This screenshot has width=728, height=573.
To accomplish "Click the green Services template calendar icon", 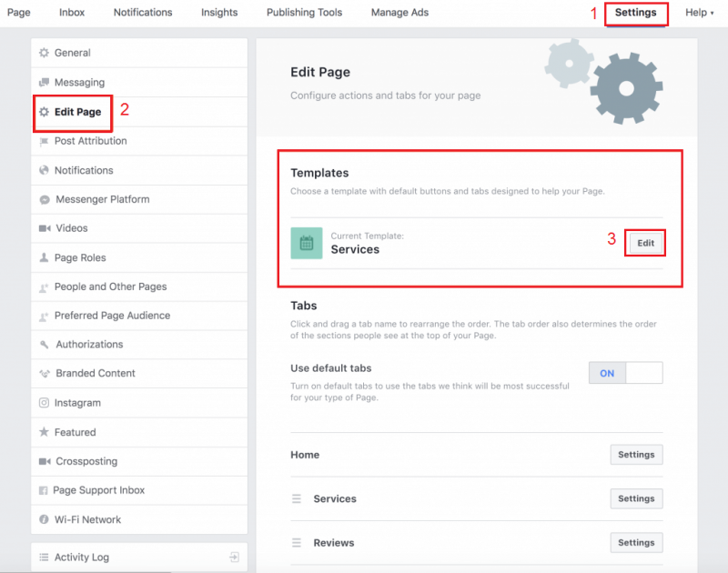I will 307,243.
